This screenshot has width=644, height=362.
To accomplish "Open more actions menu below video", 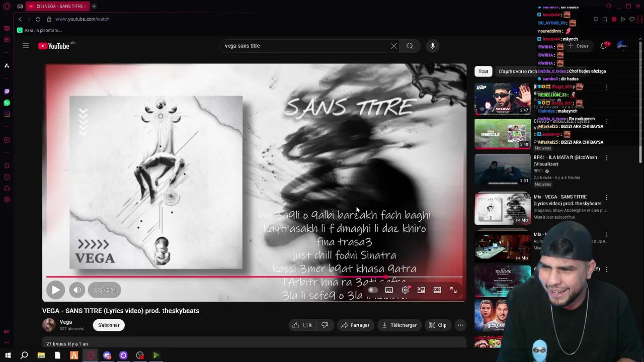I will pos(460,325).
